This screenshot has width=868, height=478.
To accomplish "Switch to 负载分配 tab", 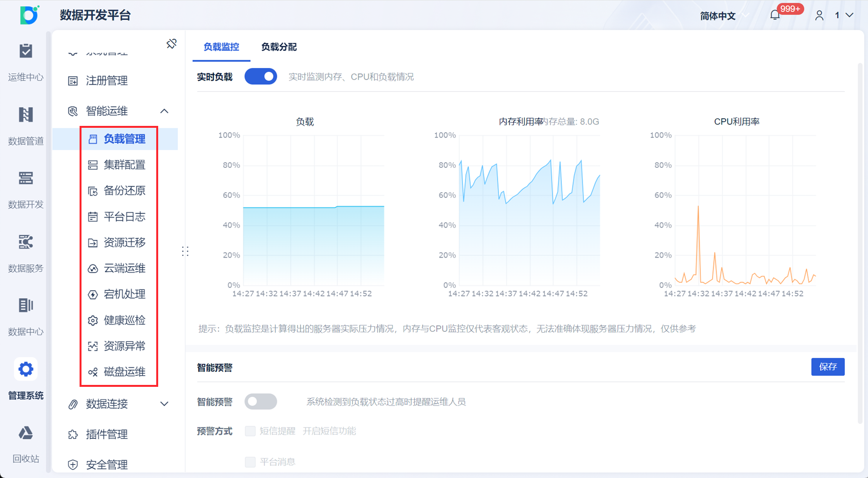I will pos(279,47).
